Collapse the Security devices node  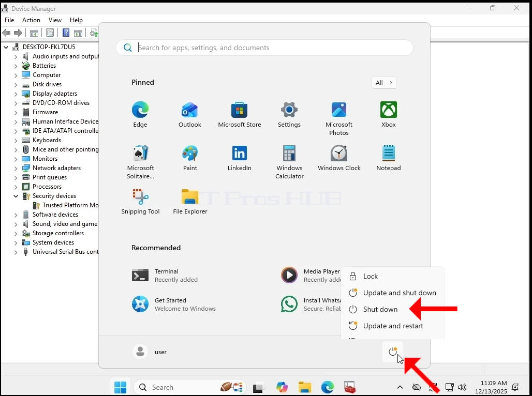[16, 196]
